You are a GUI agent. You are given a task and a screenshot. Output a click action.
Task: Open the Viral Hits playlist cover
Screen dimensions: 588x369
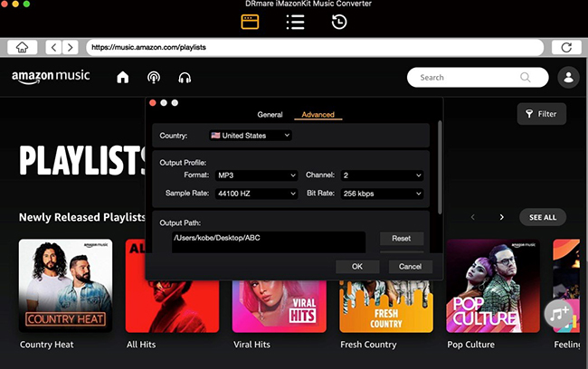pos(279,306)
